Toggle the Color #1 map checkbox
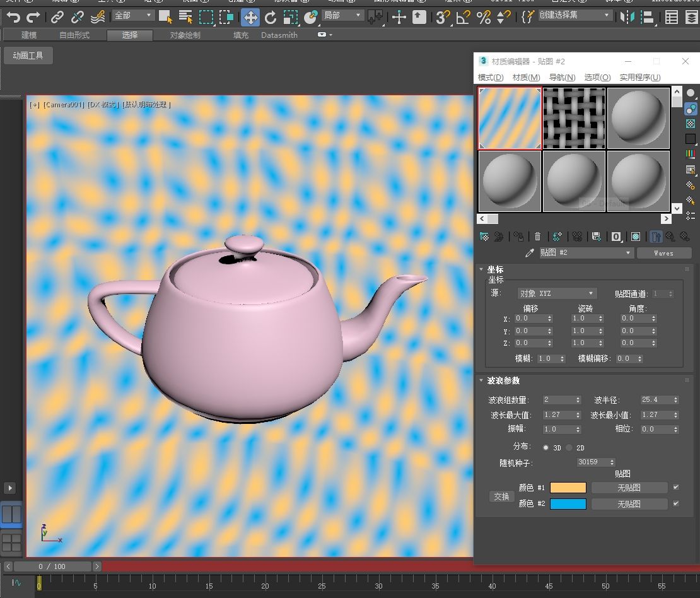700x598 pixels. [x=676, y=487]
